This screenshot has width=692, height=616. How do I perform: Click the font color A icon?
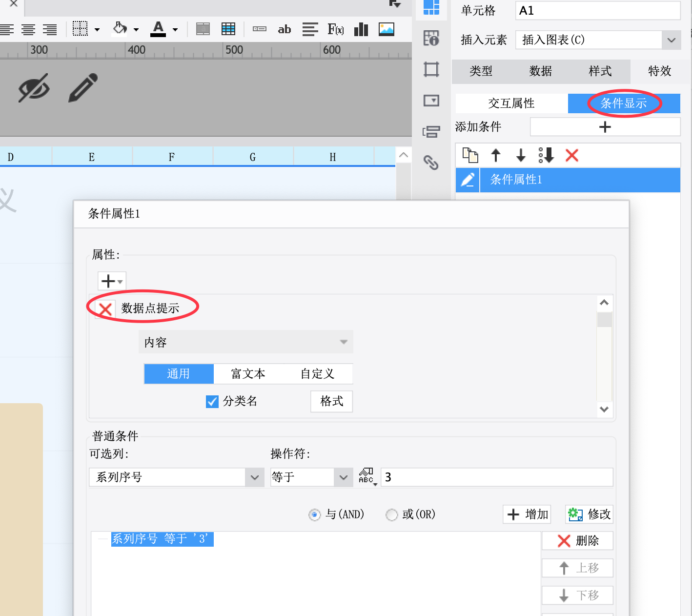pos(158,29)
